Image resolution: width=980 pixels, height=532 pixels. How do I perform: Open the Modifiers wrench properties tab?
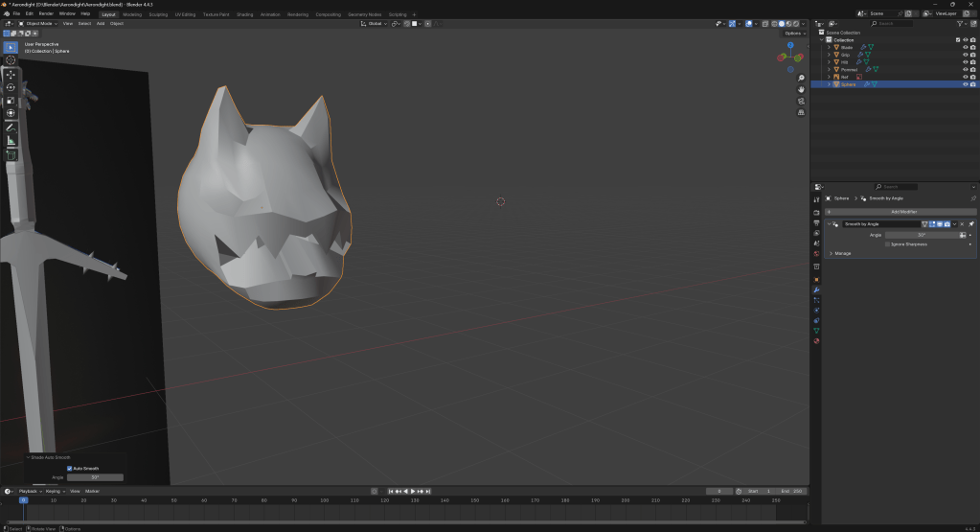816,289
